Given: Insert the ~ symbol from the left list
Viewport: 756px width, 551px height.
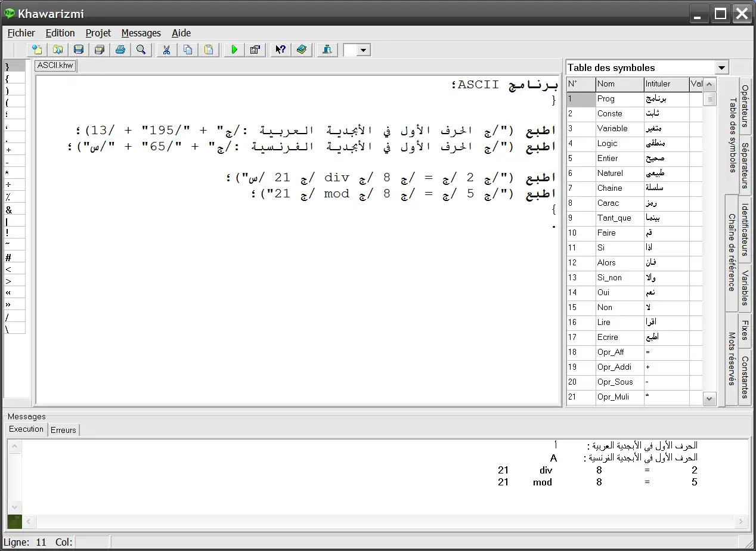Looking at the screenshot, I should [14, 244].
